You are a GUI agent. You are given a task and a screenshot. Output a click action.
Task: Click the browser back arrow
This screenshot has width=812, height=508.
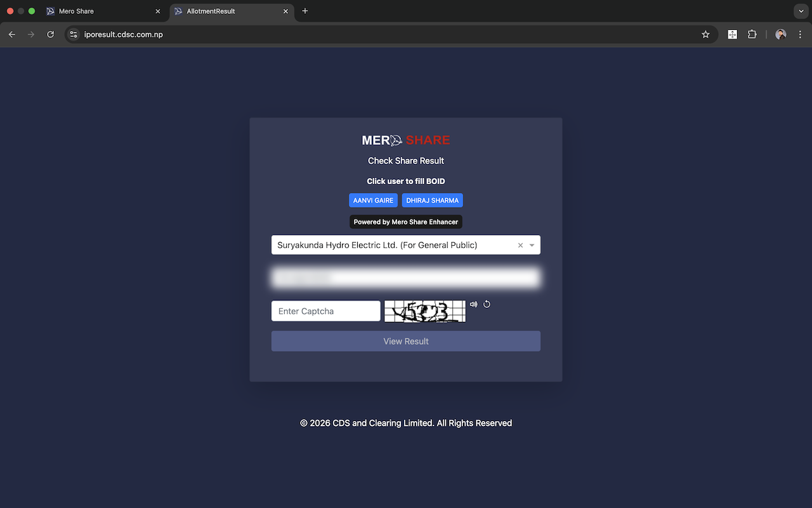click(x=11, y=34)
